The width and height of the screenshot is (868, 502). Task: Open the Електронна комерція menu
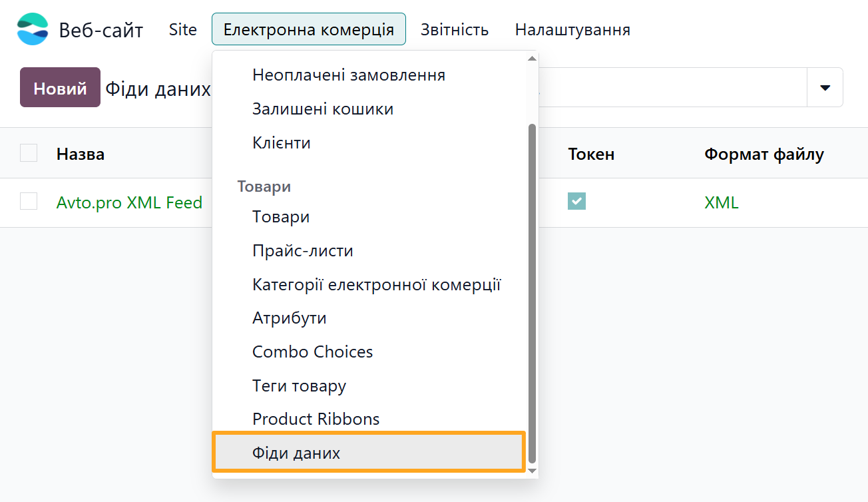tap(308, 29)
